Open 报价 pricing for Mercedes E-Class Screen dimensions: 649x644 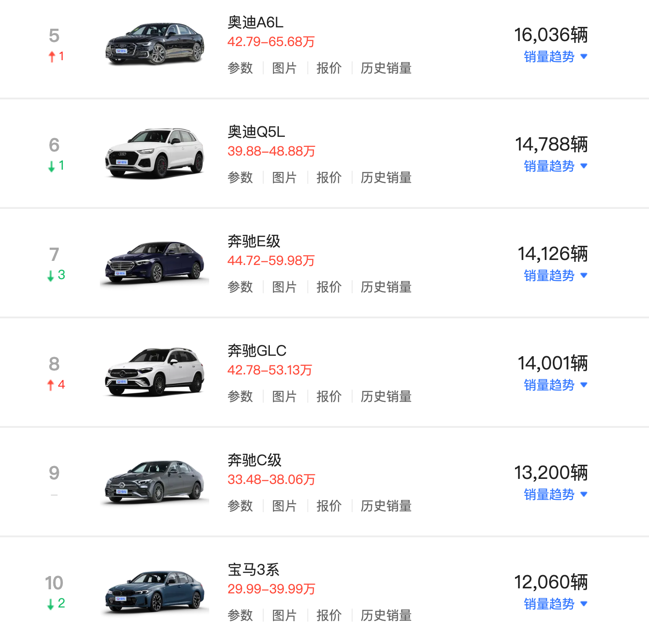[x=329, y=287]
